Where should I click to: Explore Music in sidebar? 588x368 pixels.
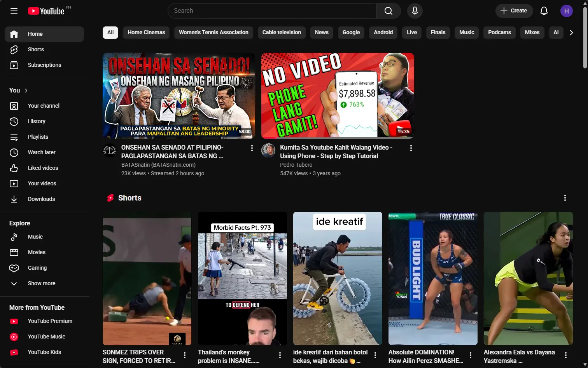pyautogui.click(x=44, y=237)
